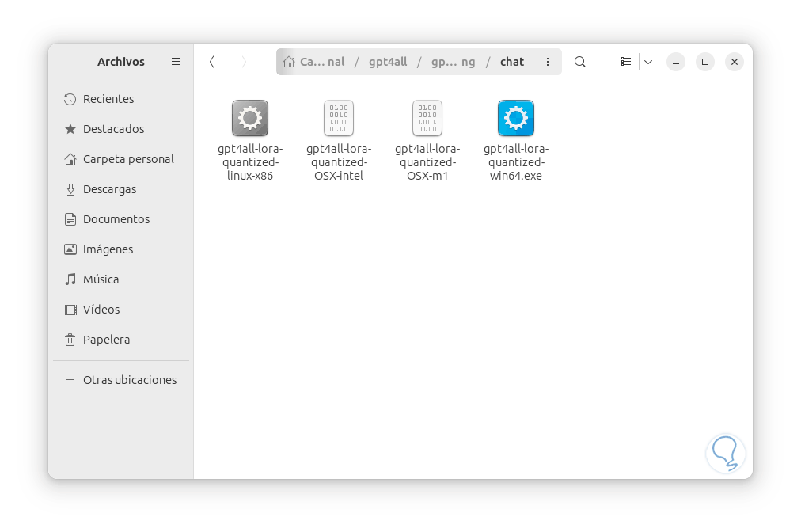Click the plus icon for Otras ubicaciones

tap(70, 380)
